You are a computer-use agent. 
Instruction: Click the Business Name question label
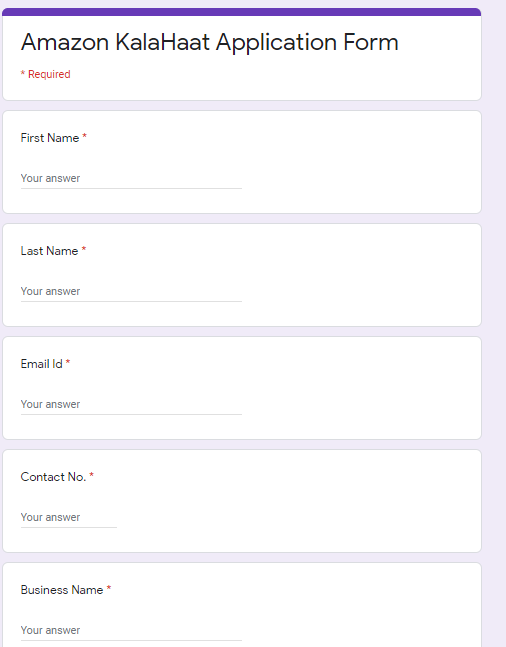[x=62, y=590]
